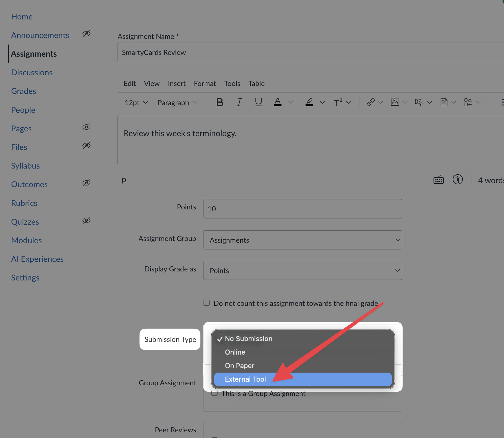504x438 pixels.
Task: Open the Format menu of the editor
Action: [x=205, y=83]
